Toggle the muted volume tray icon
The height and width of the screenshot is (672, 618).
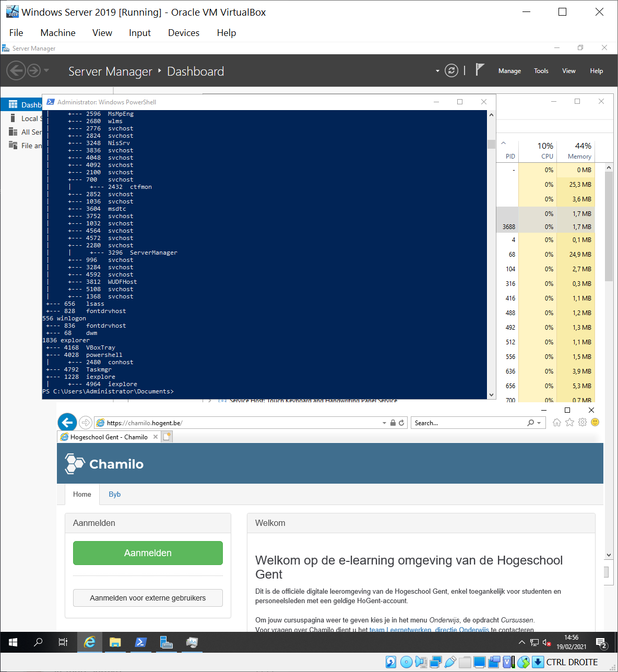(546, 643)
